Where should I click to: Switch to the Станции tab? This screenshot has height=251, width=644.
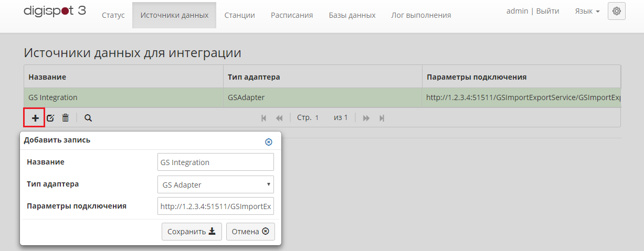[239, 15]
